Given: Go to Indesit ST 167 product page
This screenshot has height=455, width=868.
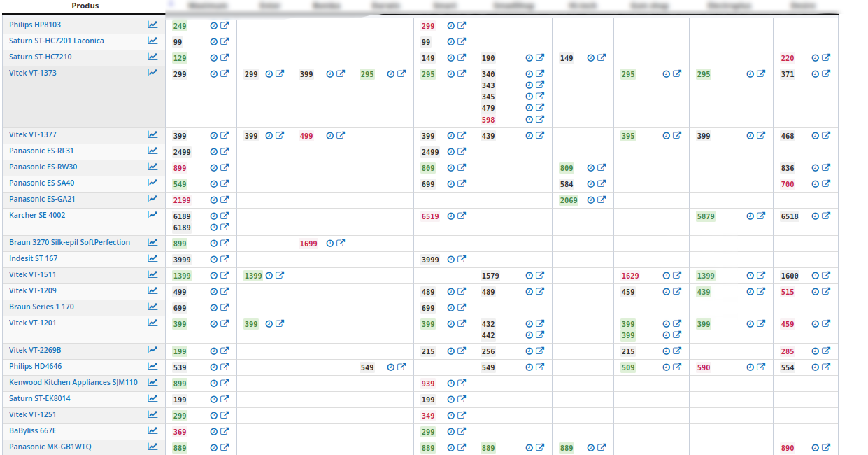Looking at the screenshot, I should [x=34, y=258].
